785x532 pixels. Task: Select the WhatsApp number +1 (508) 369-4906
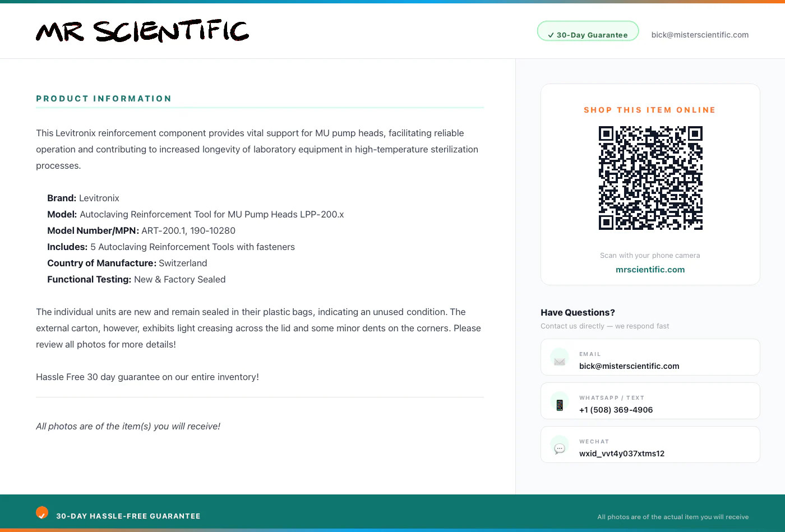(616, 410)
